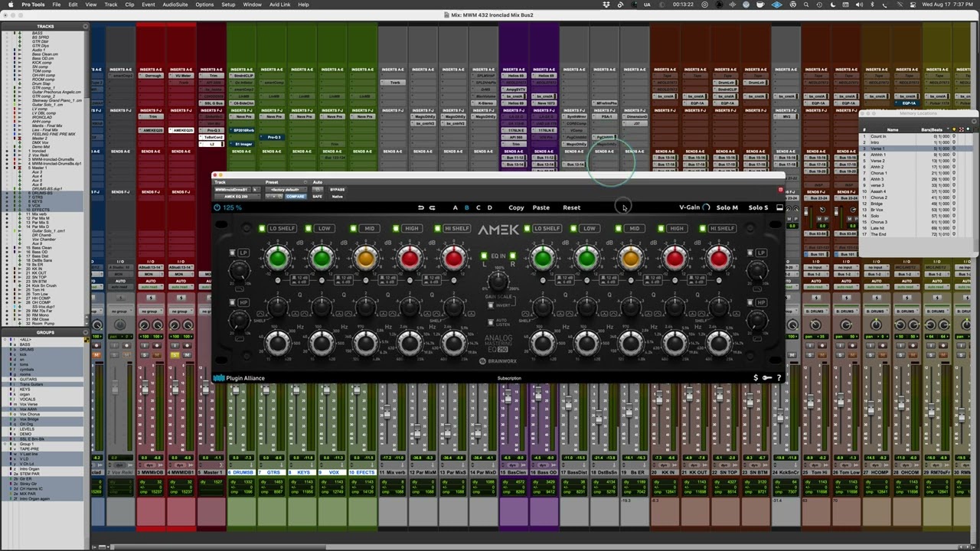Open the Setup menu
This screenshot has width=980, height=551.
(x=228, y=5)
